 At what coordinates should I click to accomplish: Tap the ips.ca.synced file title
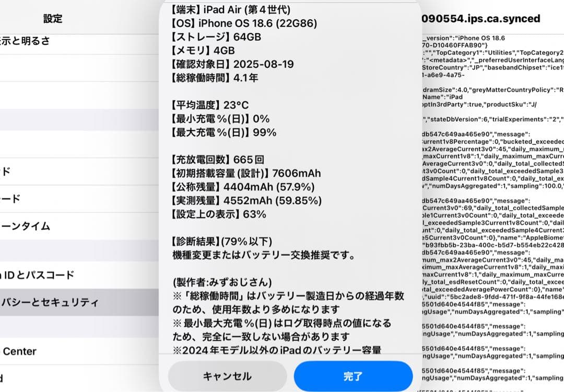pos(481,19)
